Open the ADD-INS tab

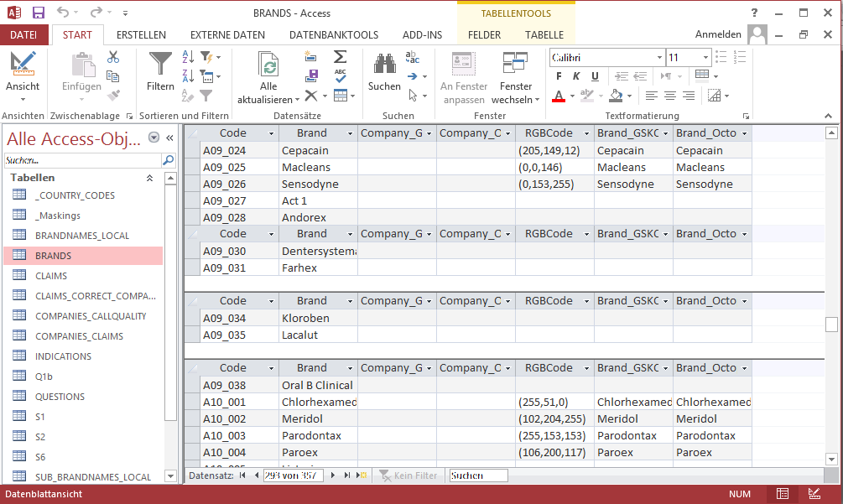tap(422, 35)
